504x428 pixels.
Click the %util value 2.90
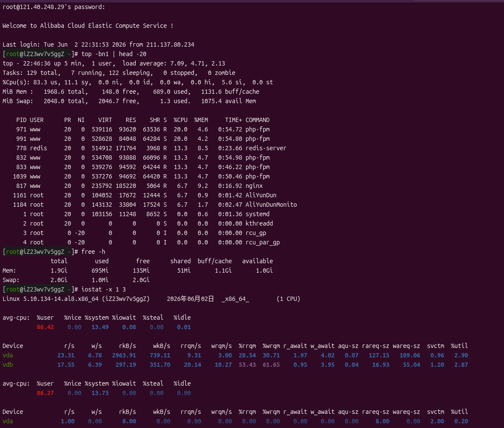[461, 355]
